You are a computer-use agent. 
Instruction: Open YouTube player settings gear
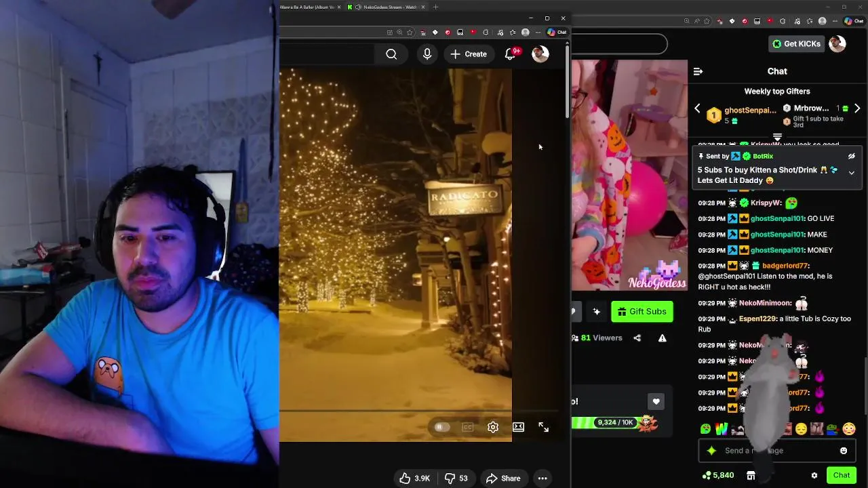pos(493,427)
